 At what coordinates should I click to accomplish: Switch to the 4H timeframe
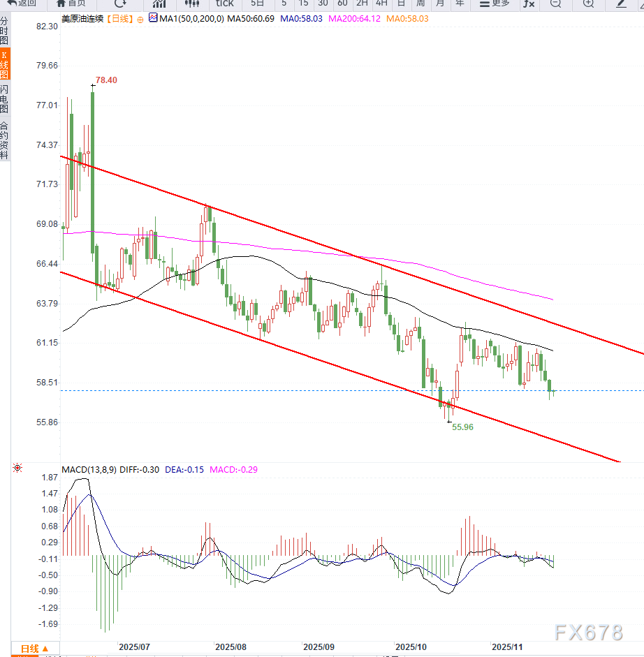(x=381, y=3)
